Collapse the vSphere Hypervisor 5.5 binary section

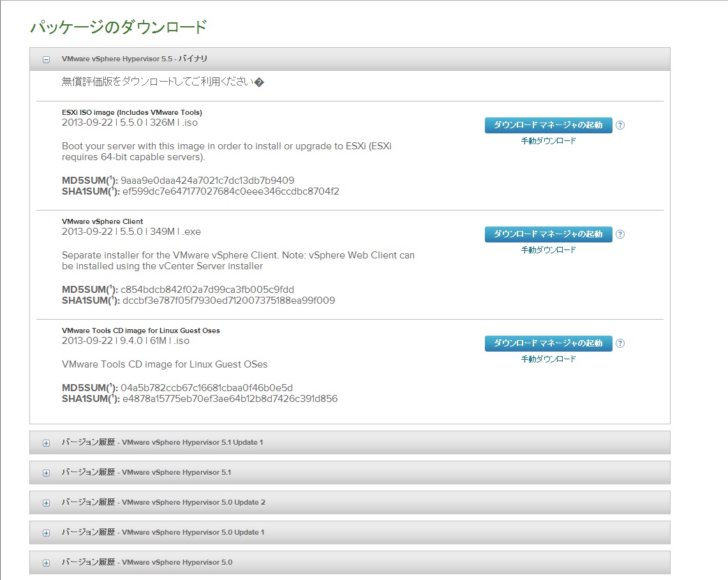pyautogui.click(x=46, y=59)
